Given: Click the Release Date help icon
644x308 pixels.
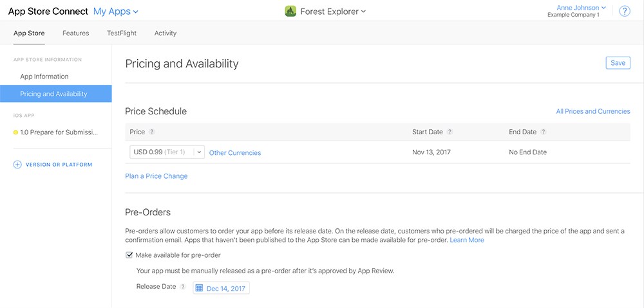Looking at the screenshot, I should click(183, 287).
